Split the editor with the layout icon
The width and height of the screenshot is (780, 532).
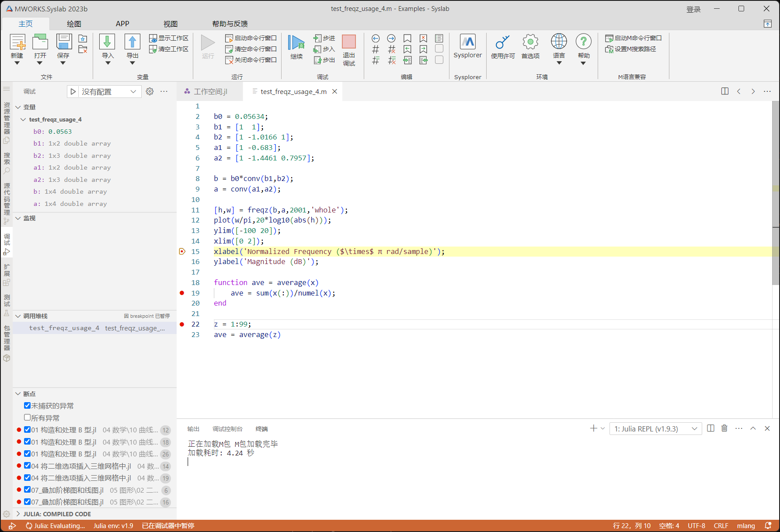point(724,91)
